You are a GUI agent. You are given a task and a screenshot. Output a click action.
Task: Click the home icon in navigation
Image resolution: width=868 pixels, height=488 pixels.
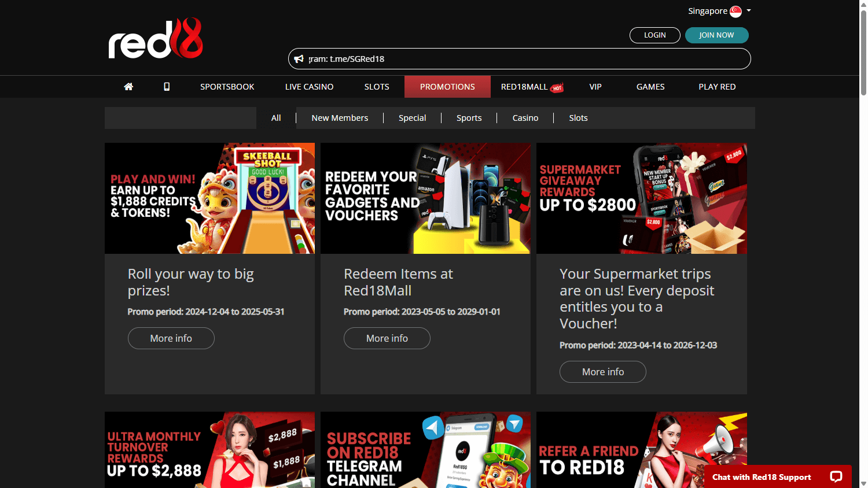pyautogui.click(x=128, y=86)
